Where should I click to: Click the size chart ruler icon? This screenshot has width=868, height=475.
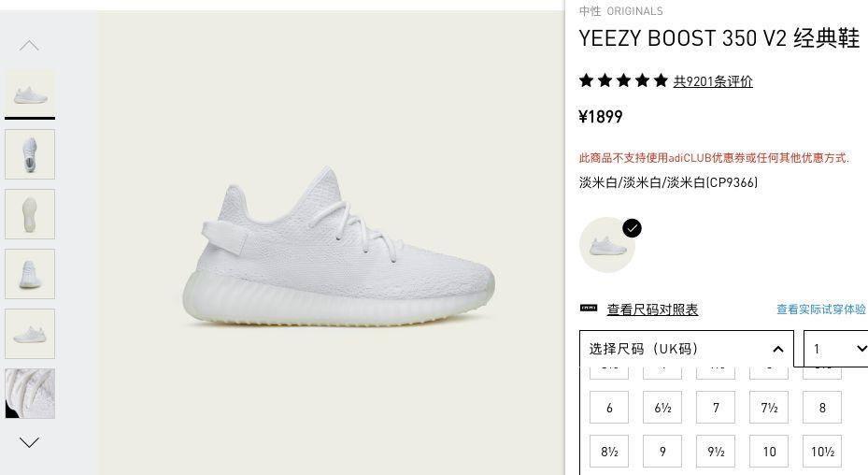tap(589, 309)
